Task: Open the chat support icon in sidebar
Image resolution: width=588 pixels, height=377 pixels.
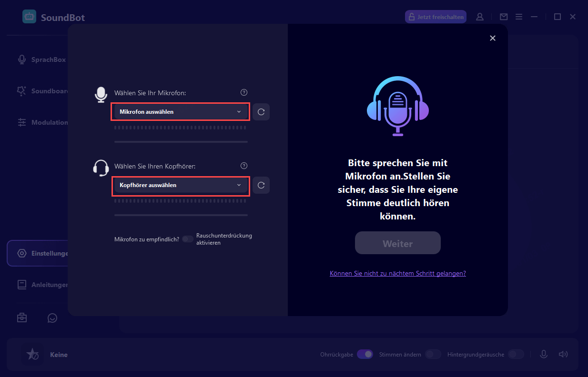Action: click(52, 318)
